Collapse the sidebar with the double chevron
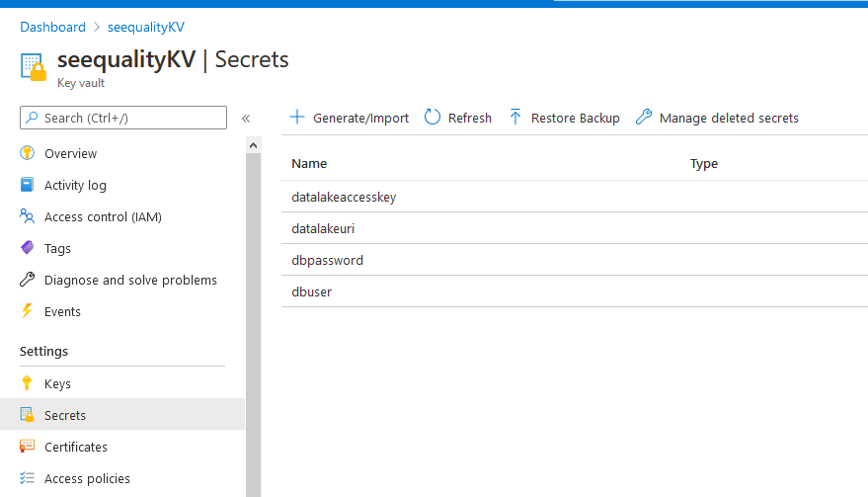Image resolution: width=868 pixels, height=497 pixels. coord(246,118)
